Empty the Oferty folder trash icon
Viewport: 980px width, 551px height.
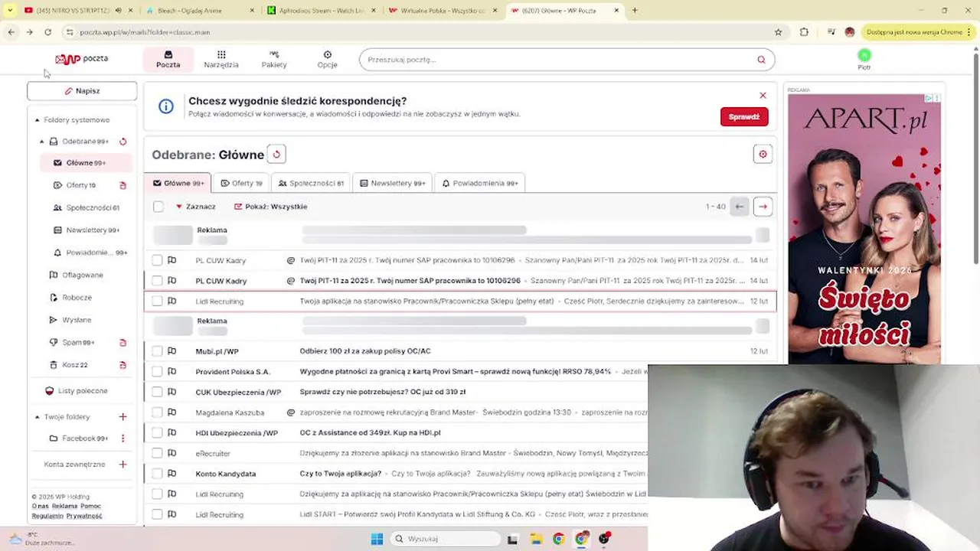pyautogui.click(x=122, y=185)
